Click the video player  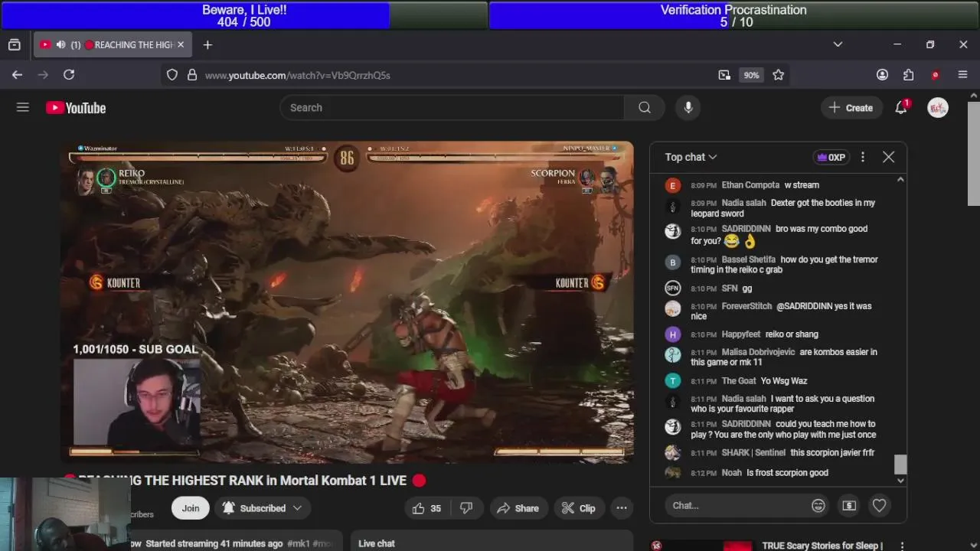(347, 302)
